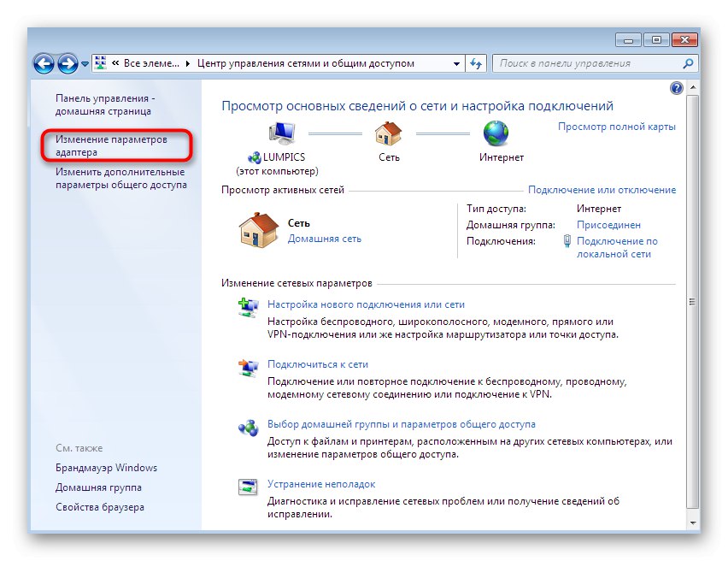728x561 pixels.
Task: Open "Свойства браузера" link
Action: click(100, 507)
